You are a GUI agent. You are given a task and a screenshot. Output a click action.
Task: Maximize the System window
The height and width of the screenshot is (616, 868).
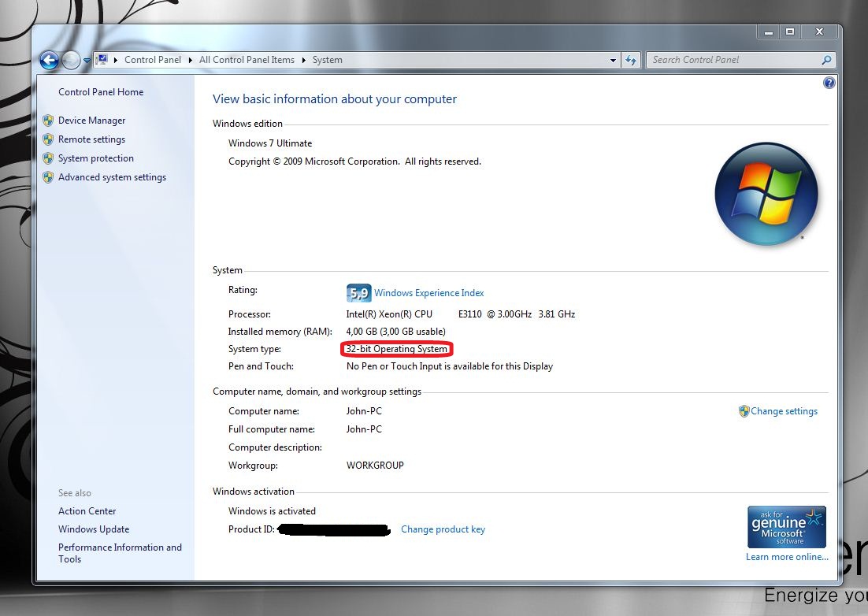(790, 32)
